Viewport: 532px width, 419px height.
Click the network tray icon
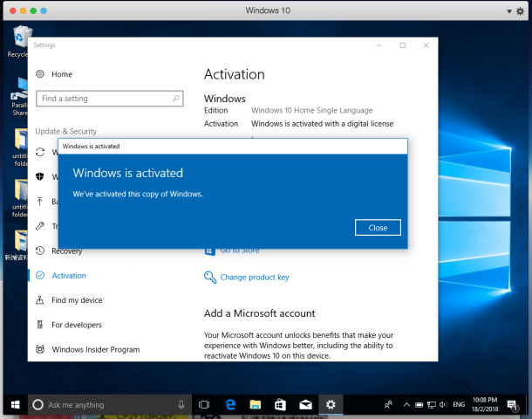[431, 405]
